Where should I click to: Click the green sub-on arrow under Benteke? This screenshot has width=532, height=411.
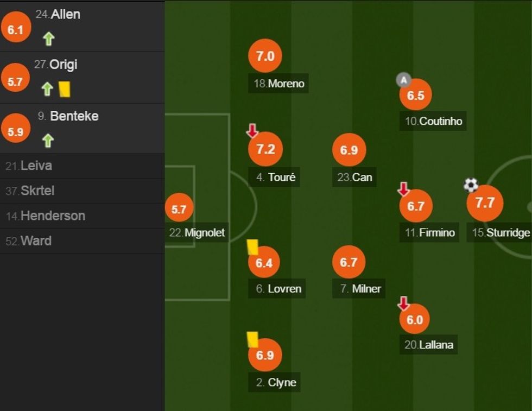click(x=48, y=141)
